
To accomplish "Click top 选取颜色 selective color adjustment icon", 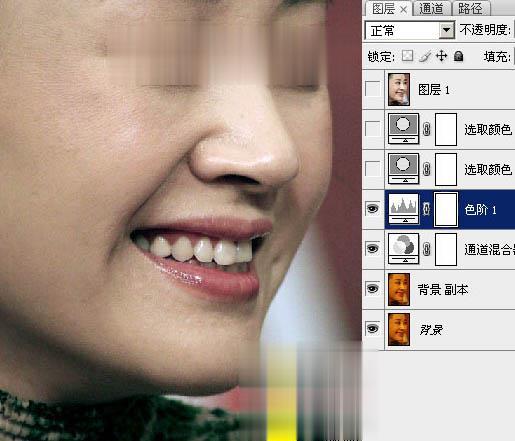I will click(404, 129).
